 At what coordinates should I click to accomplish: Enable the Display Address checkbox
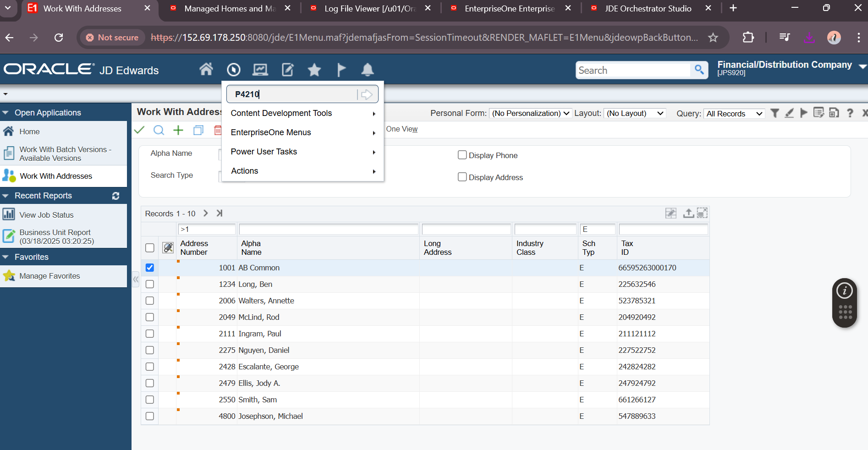coord(462,177)
